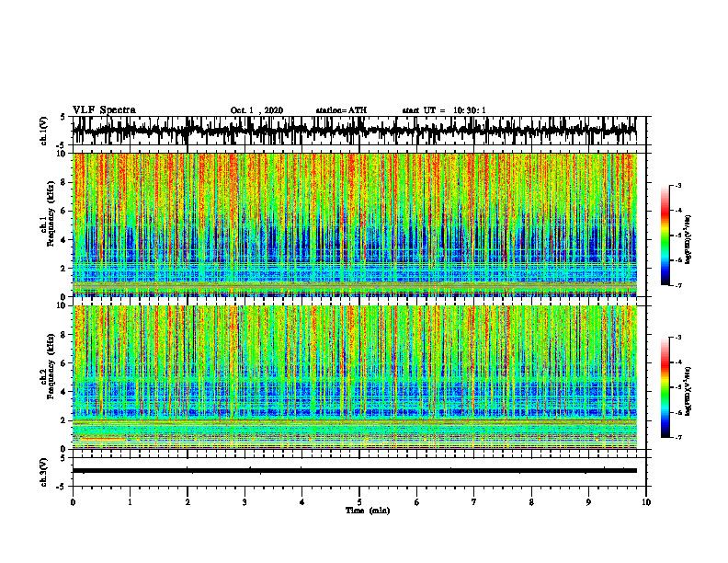Click the ch.1 Frequency (kHz) axis label
Screen dimensions: 728x563
tap(49, 213)
